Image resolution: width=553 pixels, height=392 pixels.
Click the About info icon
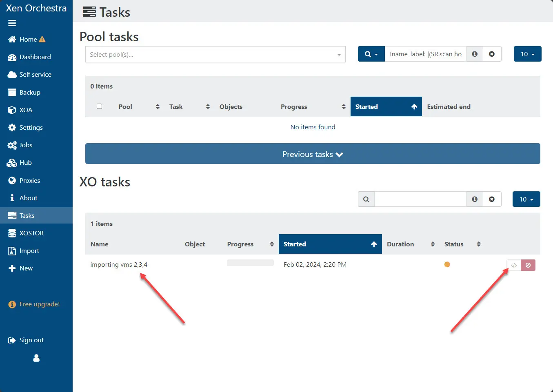pyautogui.click(x=12, y=198)
